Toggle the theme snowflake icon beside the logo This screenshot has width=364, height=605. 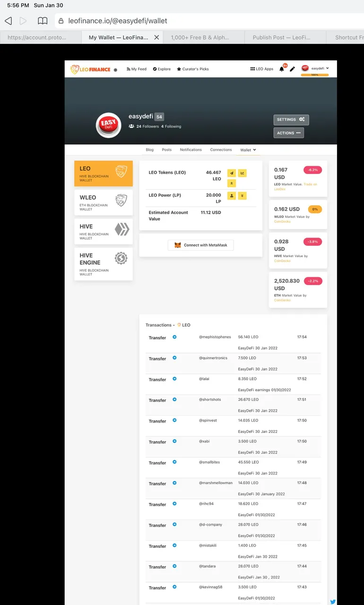(x=115, y=70)
